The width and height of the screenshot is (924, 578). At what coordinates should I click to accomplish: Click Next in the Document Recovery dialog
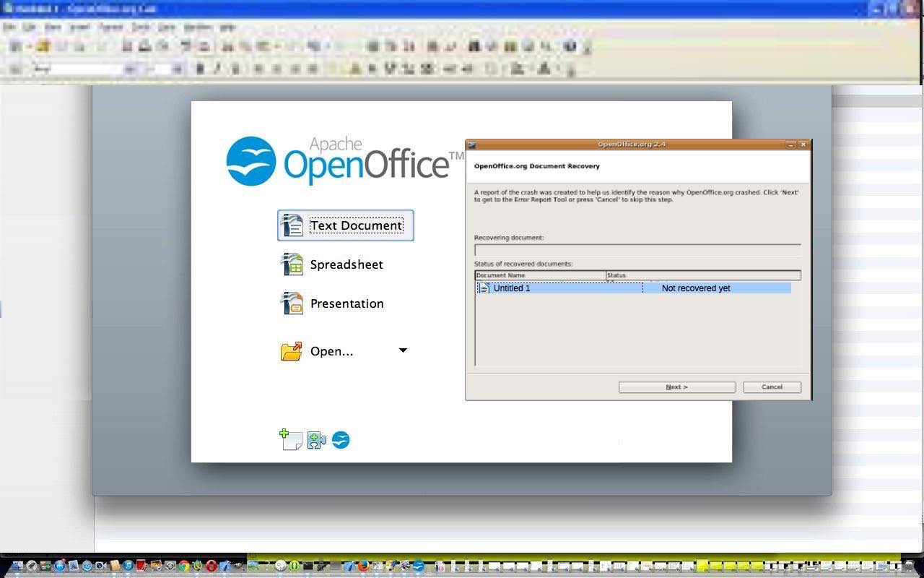[676, 387]
